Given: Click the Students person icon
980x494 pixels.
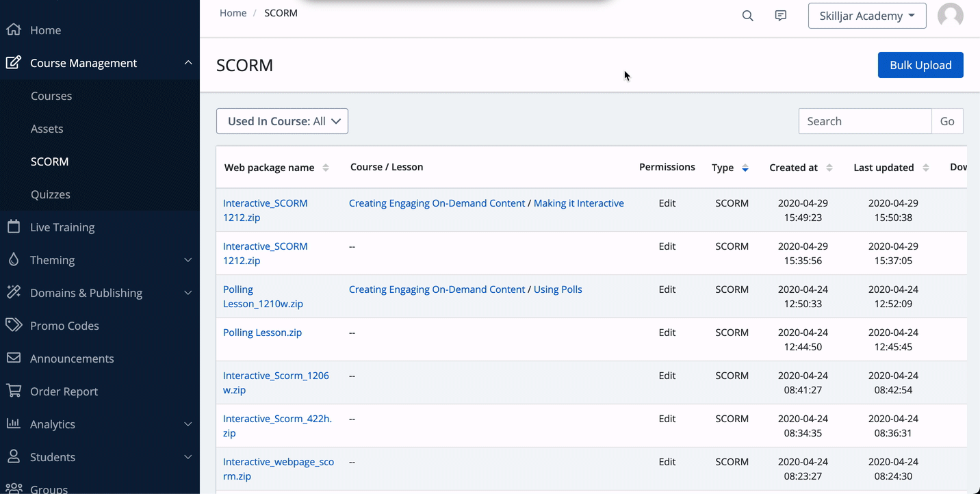Looking at the screenshot, I should (x=13, y=456).
